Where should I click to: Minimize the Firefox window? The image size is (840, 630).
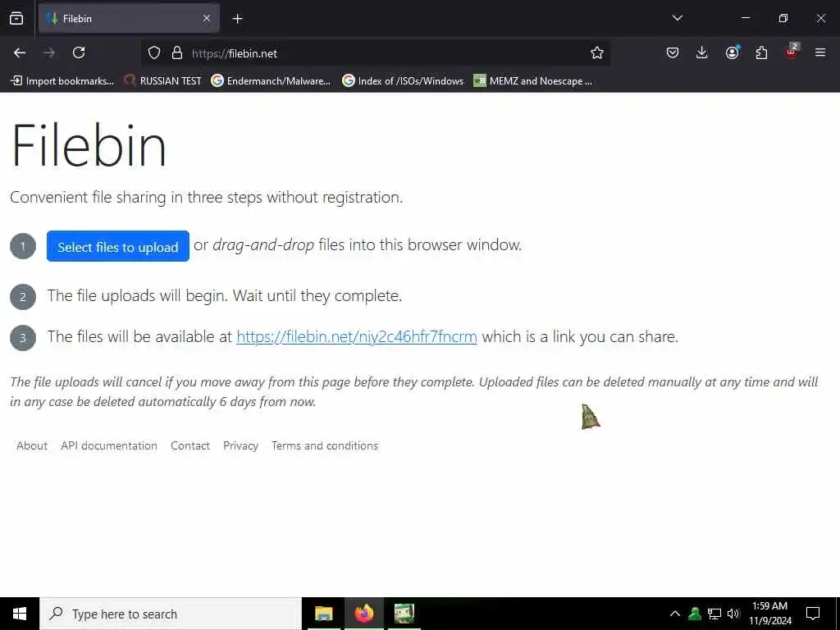click(x=745, y=18)
